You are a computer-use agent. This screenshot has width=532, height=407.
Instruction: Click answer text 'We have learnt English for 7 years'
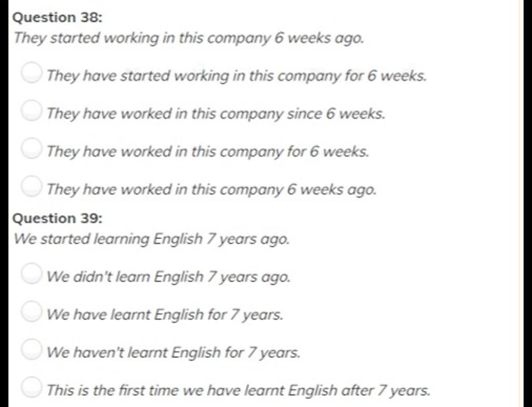[165, 314]
